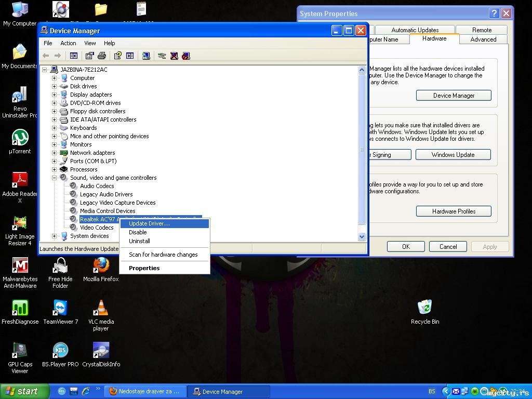532x399 pixels.
Task: Choose Update Driver from context menu
Action: [149, 223]
